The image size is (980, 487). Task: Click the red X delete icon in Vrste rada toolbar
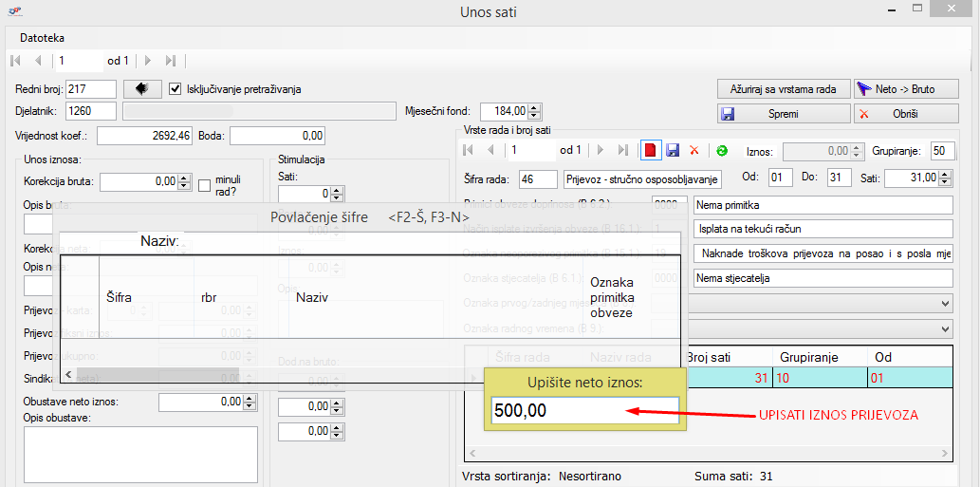pyautogui.click(x=694, y=150)
